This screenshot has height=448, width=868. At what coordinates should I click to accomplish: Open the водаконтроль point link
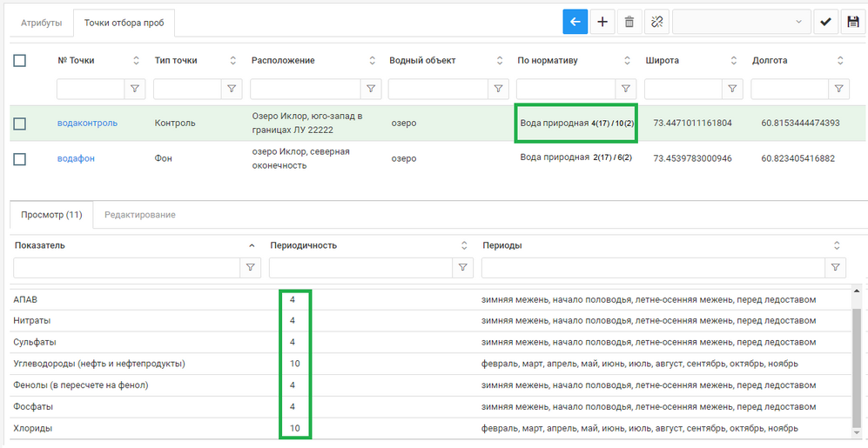[x=87, y=124]
